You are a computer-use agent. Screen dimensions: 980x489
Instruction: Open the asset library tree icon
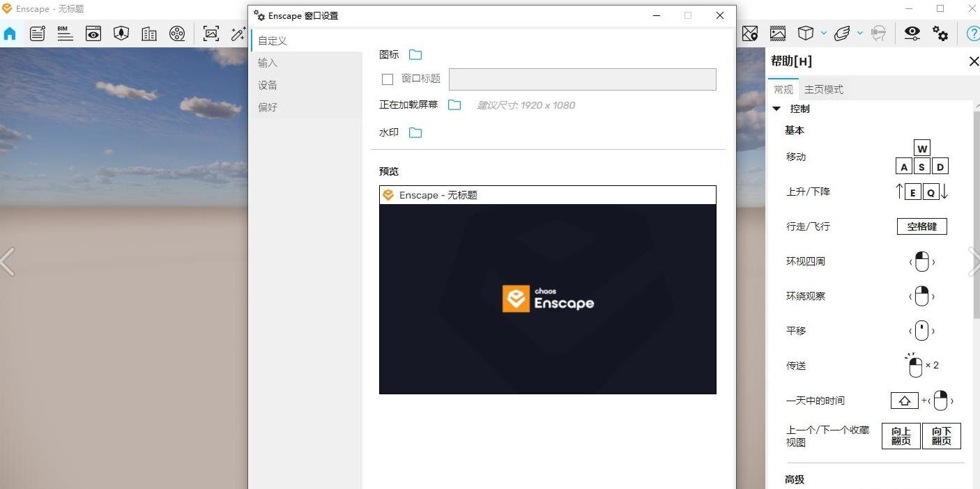click(121, 33)
